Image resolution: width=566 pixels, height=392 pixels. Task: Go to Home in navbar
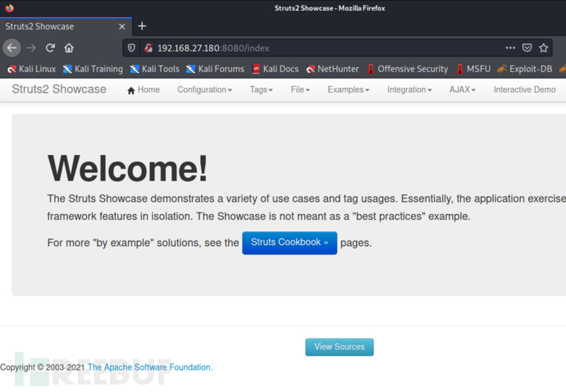144,90
